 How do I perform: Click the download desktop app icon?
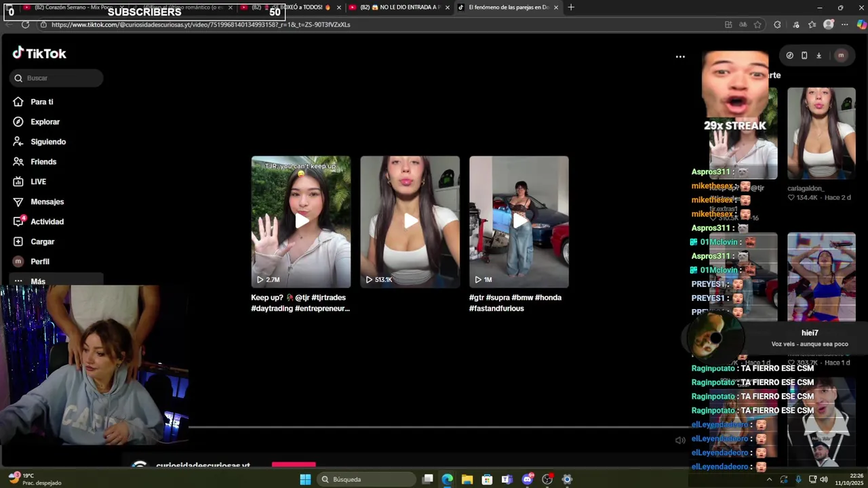tap(818, 56)
